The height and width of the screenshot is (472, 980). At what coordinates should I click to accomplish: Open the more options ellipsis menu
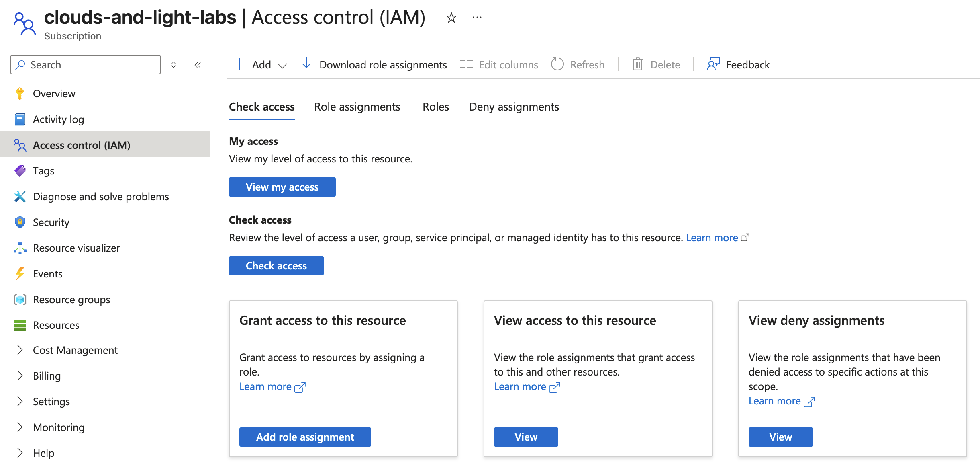coord(477,17)
